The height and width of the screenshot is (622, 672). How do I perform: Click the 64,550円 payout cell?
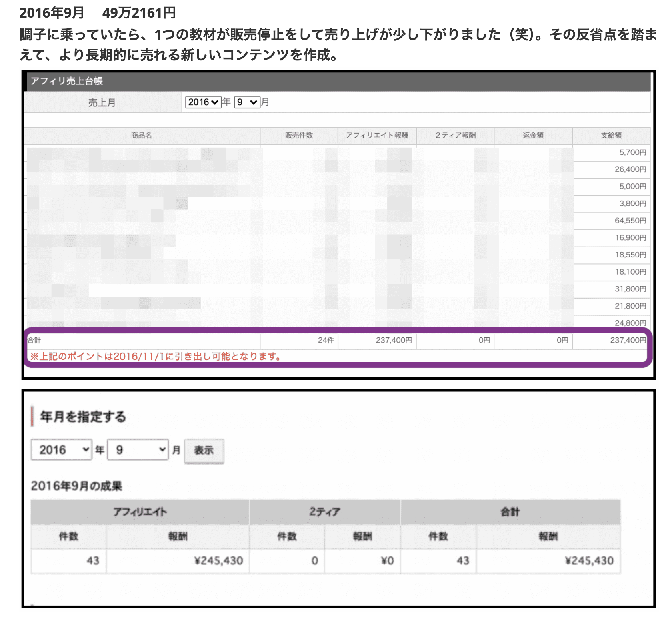point(630,221)
